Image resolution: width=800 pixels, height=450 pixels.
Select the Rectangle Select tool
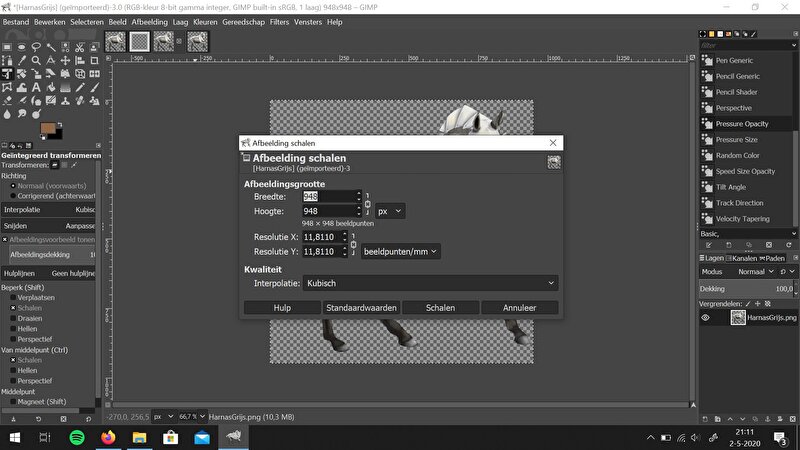coord(7,47)
